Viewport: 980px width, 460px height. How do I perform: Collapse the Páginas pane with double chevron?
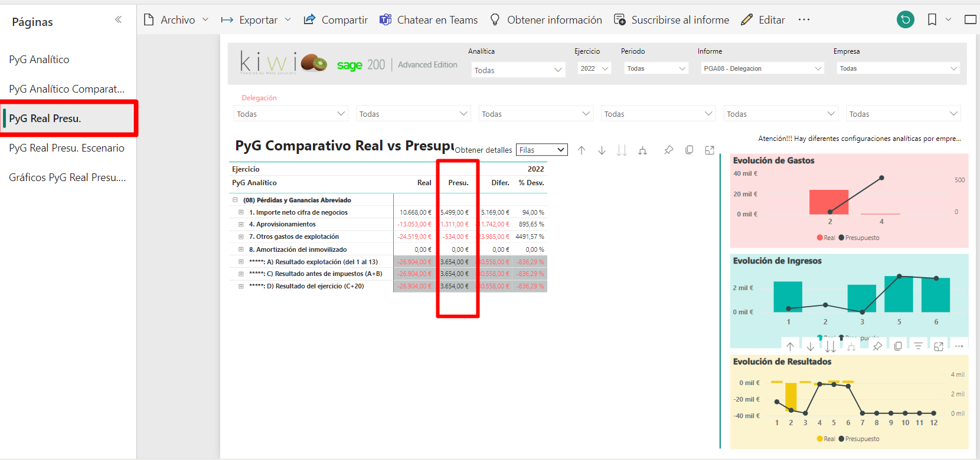point(118,19)
